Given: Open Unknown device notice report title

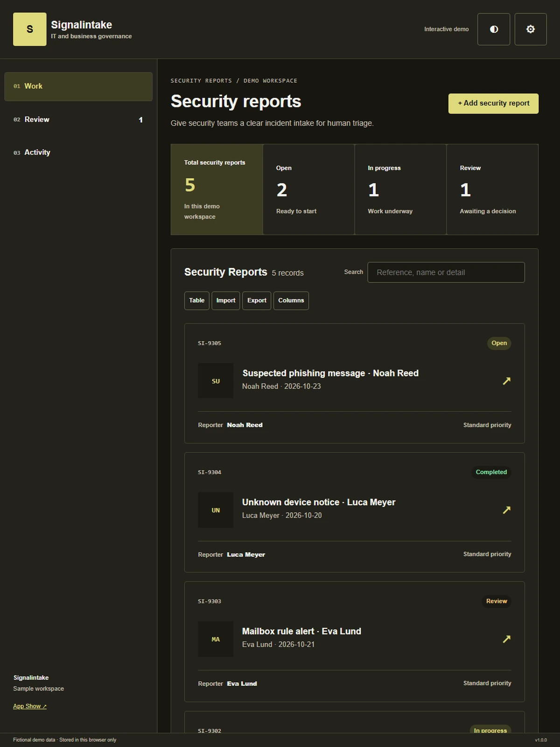Looking at the screenshot, I should [319, 502].
